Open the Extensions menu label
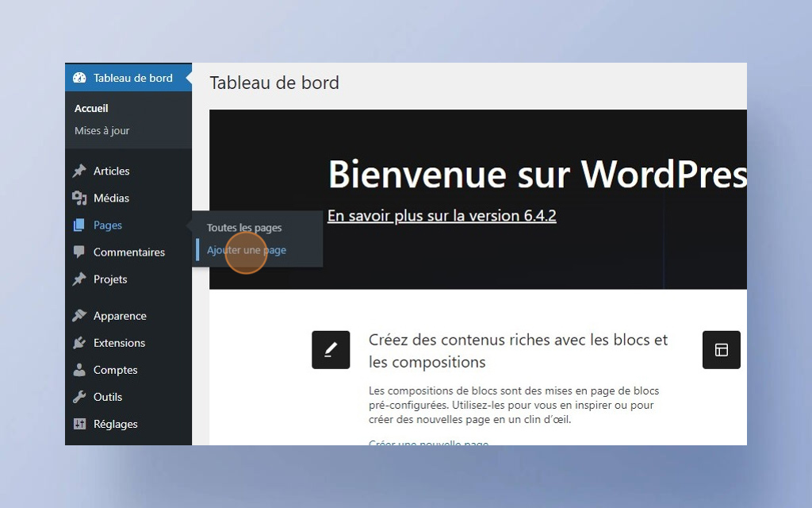This screenshot has height=508, width=812. tap(119, 343)
